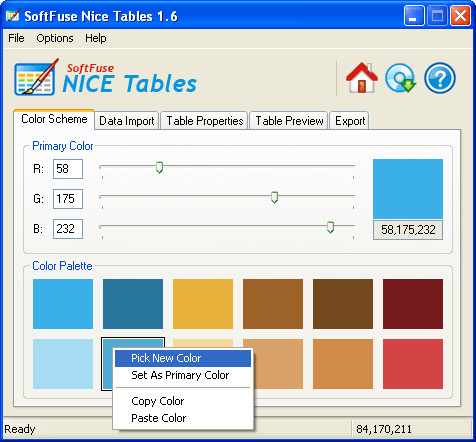Open the Options menu

(55, 38)
